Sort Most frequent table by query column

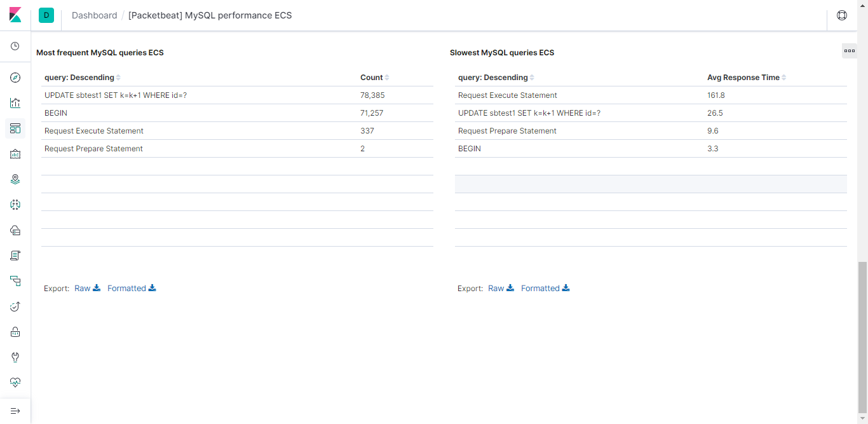click(x=82, y=78)
